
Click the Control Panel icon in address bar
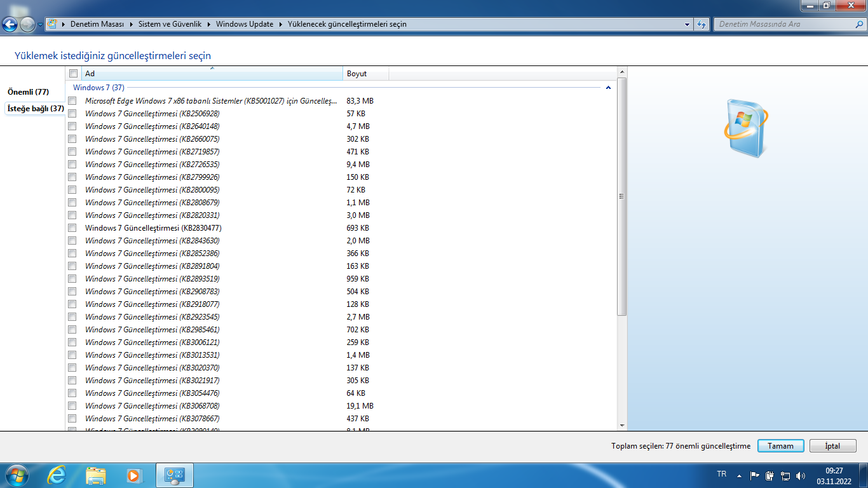pos(52,24)
